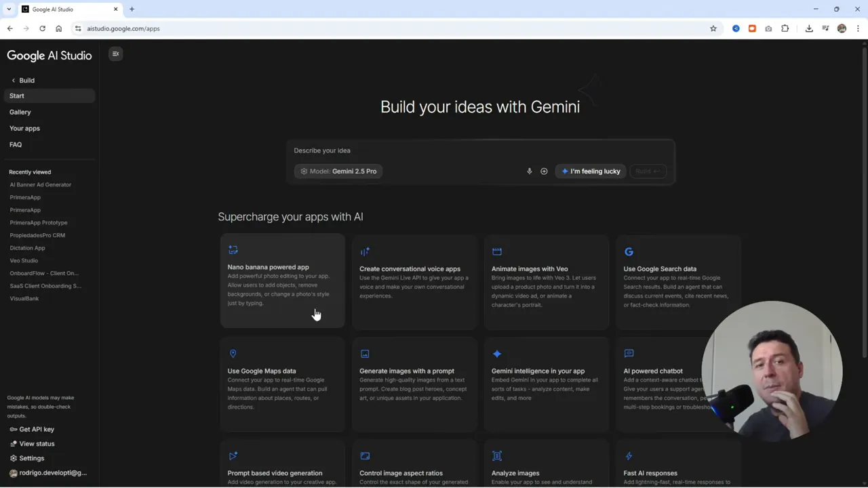The width and height of the screenshot is (868, 488).
Task: Select the Google Maps data pin icon
Action: tap(233, 353)
